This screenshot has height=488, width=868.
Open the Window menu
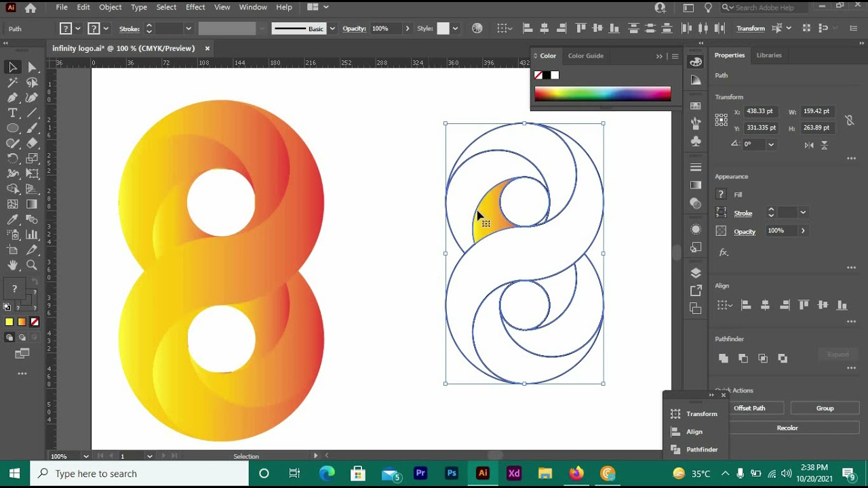(253, 7)
